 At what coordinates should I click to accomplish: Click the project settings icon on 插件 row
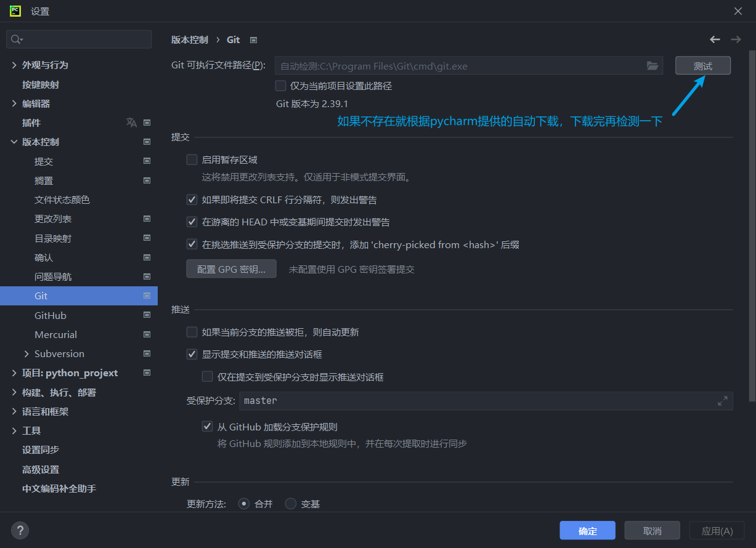pyautogui.click(x=147, y=123)
